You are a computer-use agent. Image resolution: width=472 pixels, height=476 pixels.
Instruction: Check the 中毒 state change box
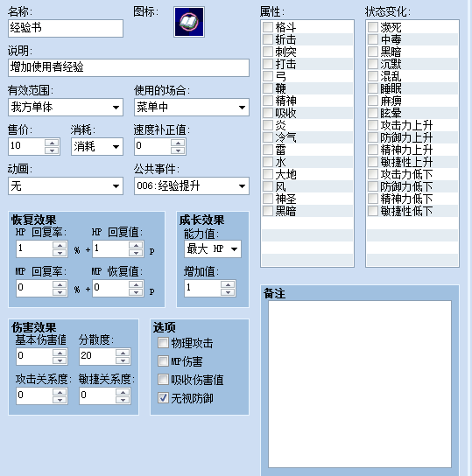point(373,39)
